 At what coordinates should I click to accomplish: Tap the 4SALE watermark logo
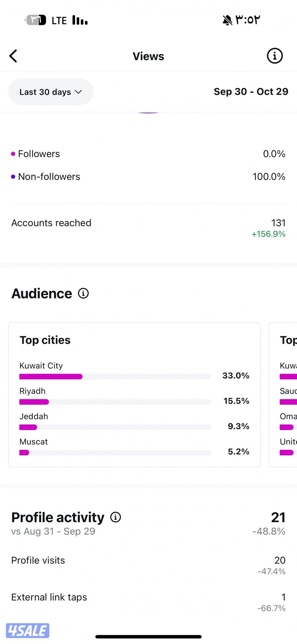pyautogui.click(x=28, y=630)
